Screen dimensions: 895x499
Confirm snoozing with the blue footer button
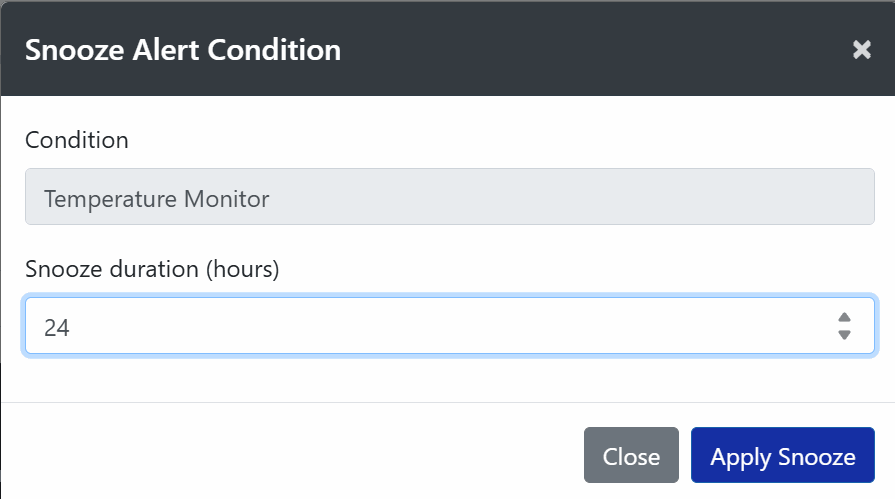point(783,455)
